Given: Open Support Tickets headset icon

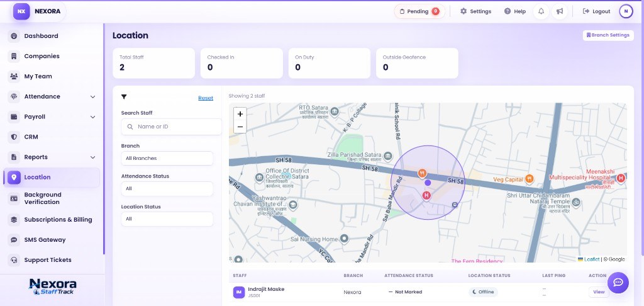Looking at the screenshot, I should [14, 260].
